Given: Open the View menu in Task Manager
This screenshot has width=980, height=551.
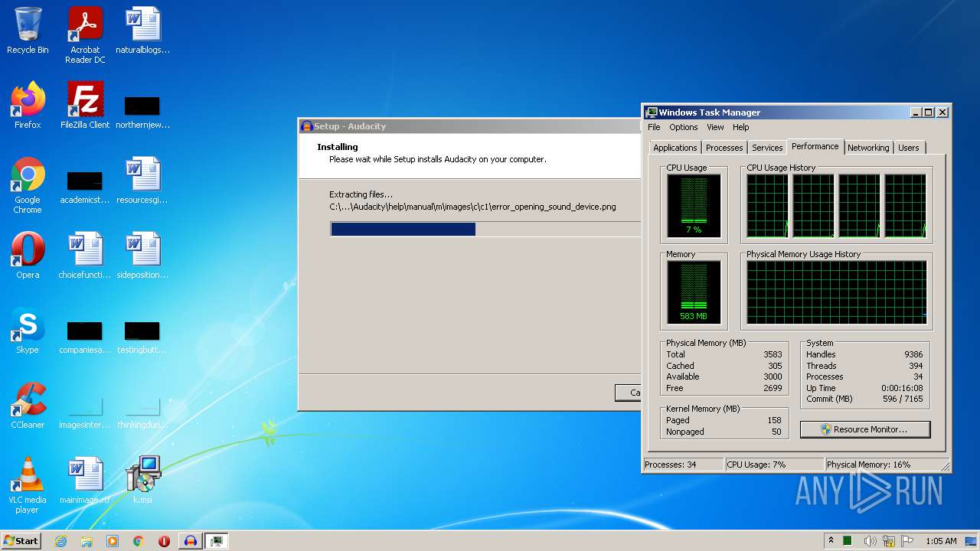Looking at the screenshot, I should (715, 127).
